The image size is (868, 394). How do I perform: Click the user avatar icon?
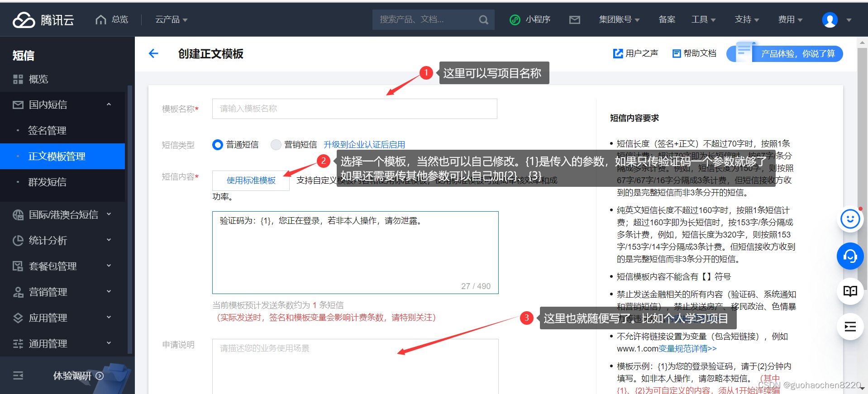click(830, 20)
